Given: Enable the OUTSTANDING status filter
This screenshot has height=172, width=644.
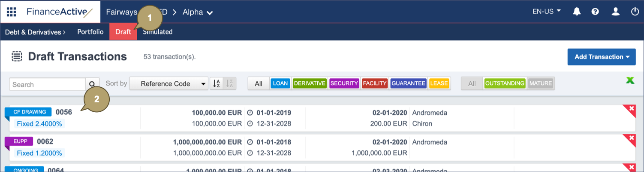Looking at the screenshot, I should (x=505, y=83).
